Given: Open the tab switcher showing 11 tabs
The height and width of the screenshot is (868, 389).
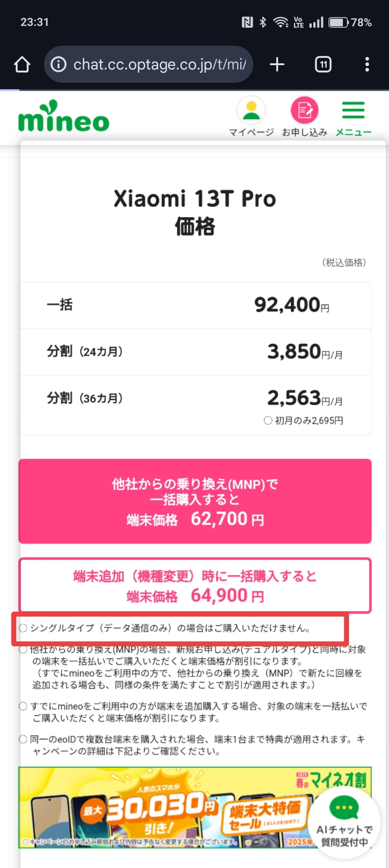Looking at the screenshot, I should pos(323,65).
